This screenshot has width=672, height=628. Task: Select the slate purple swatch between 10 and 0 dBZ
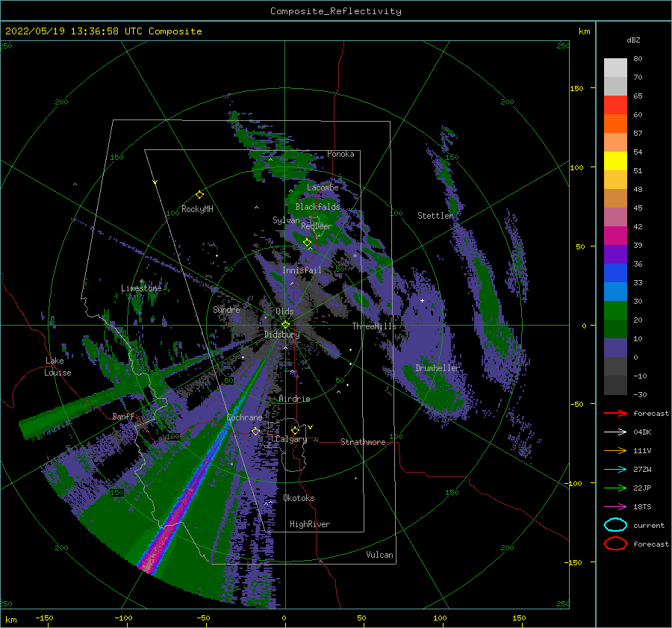coord(615,348)
